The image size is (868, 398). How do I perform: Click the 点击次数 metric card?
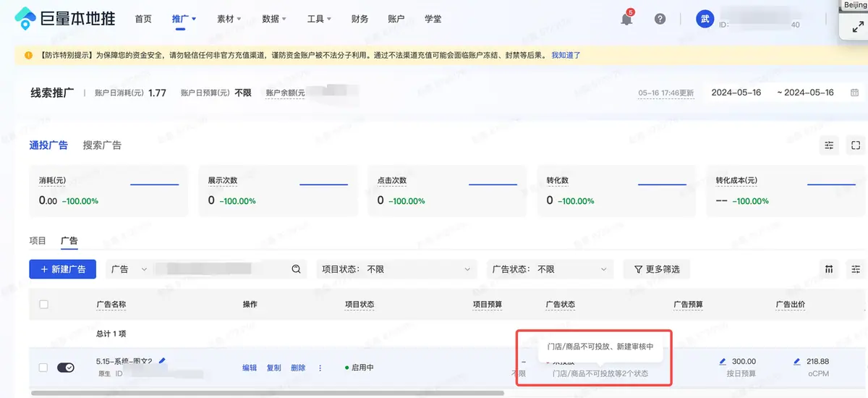coord(447,190)
